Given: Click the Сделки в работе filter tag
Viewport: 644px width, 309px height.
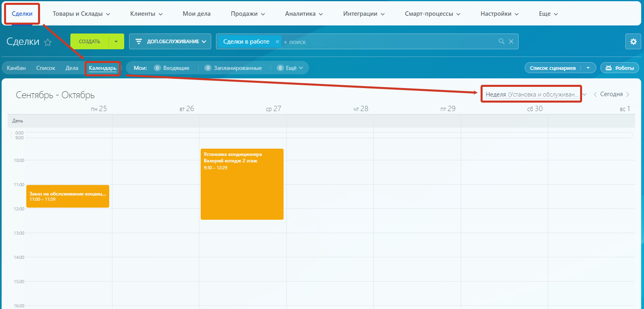Looking at the screenshot, I should coord(246,42).
